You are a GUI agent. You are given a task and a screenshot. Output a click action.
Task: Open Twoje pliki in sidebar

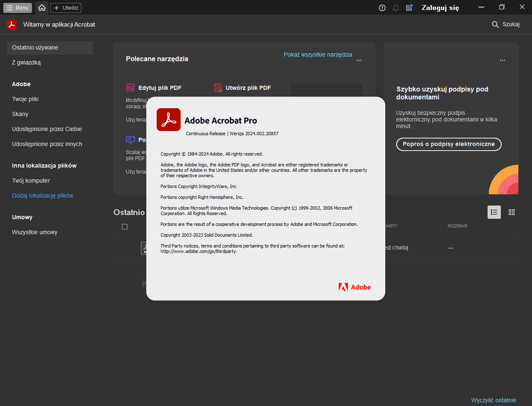pyautogui.click(x=25, y=99)
